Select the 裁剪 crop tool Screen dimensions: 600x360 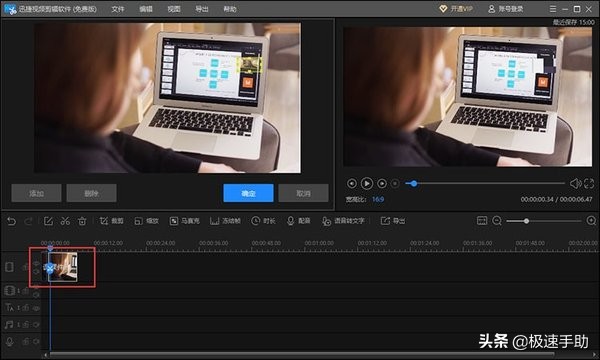pos(111,221)
